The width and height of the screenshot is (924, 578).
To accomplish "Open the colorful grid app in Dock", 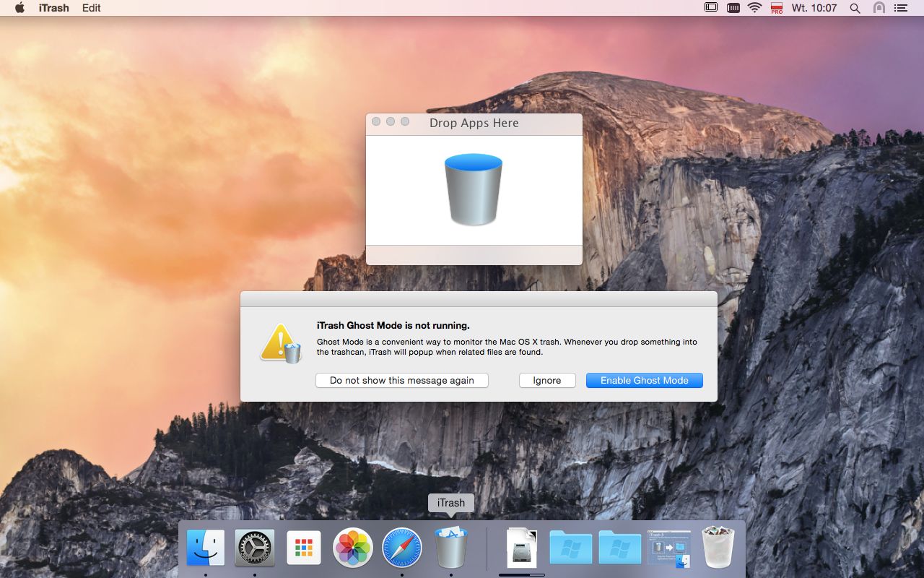I will (x=304, y=548).
